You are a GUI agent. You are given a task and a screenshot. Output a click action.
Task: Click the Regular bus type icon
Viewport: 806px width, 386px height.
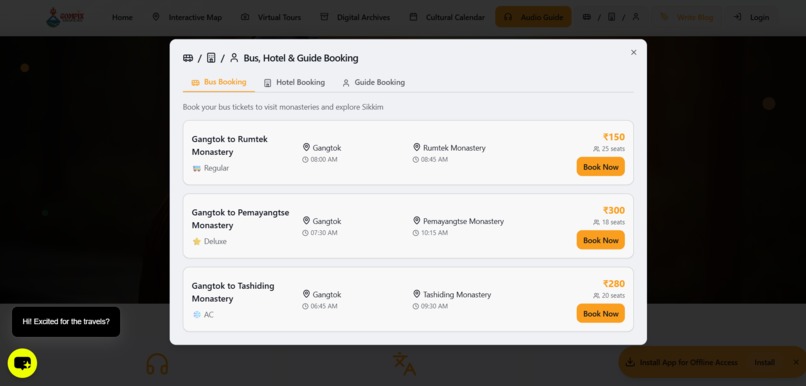[x=196, y=168]
